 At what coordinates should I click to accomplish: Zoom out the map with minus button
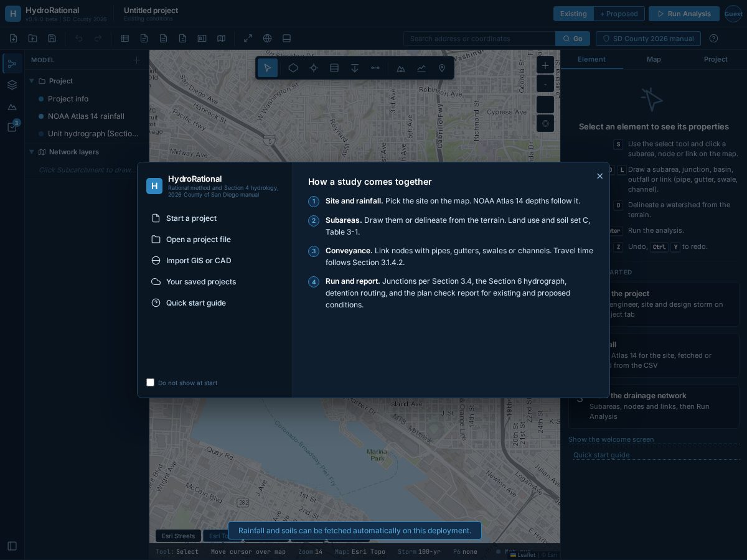(x=545, y=84)
